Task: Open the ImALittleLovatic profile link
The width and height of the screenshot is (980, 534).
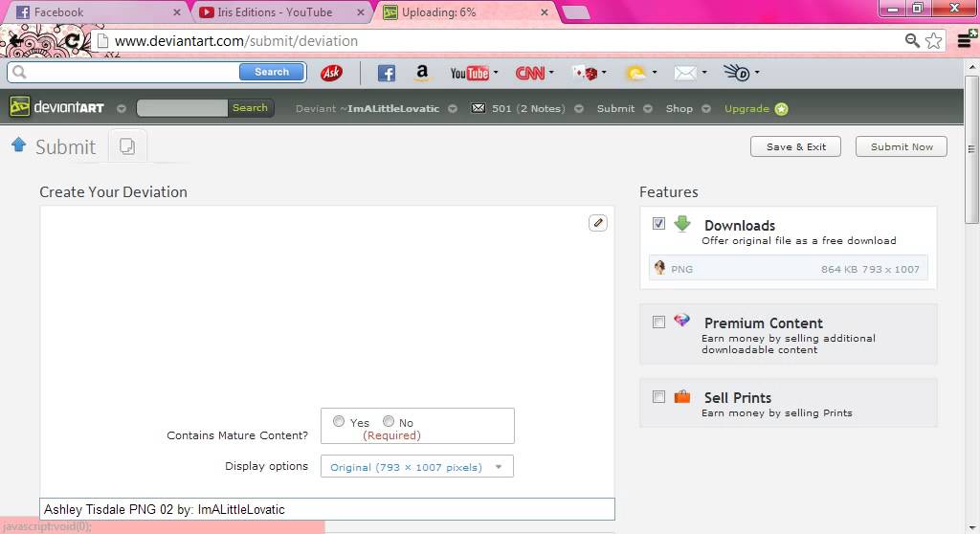Action: click(x=393, y=108)
